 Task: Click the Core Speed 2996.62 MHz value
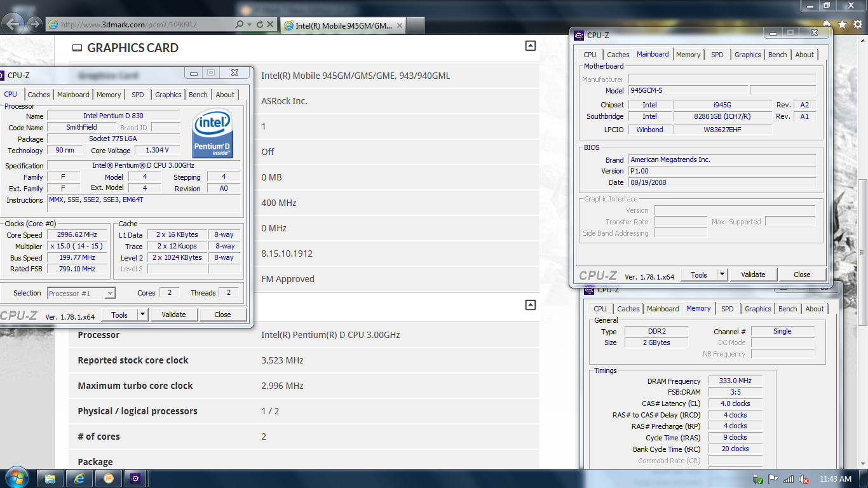point(77,234)
